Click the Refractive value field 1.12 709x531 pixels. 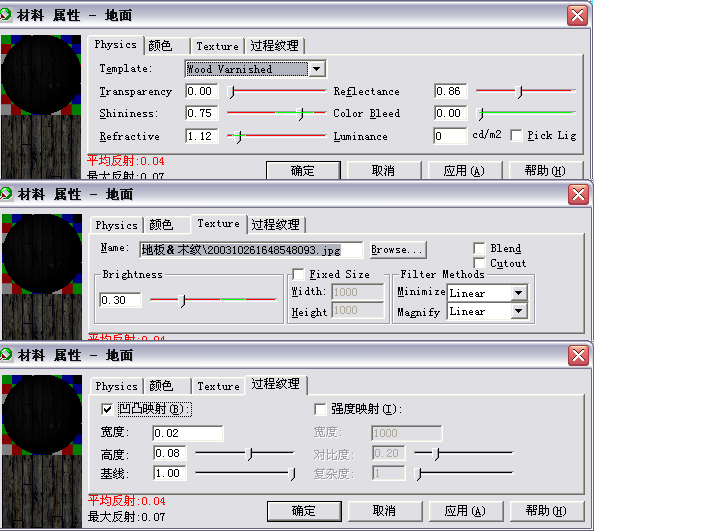click(x=202, y=136)
